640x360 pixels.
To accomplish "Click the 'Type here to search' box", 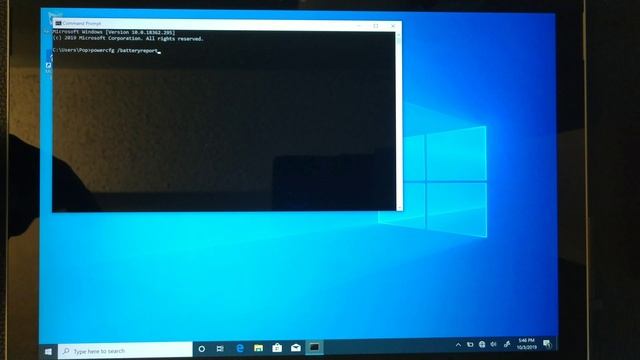I will (x=125, y=351).
